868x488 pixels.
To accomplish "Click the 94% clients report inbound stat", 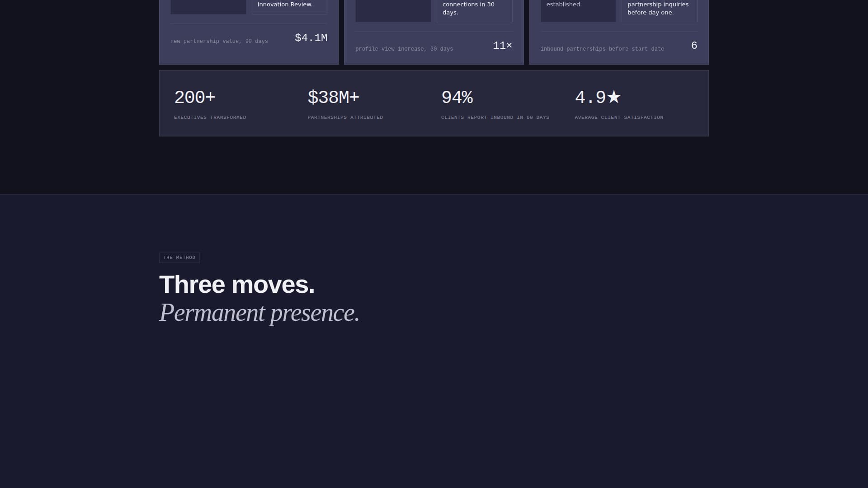I will 495,104.
